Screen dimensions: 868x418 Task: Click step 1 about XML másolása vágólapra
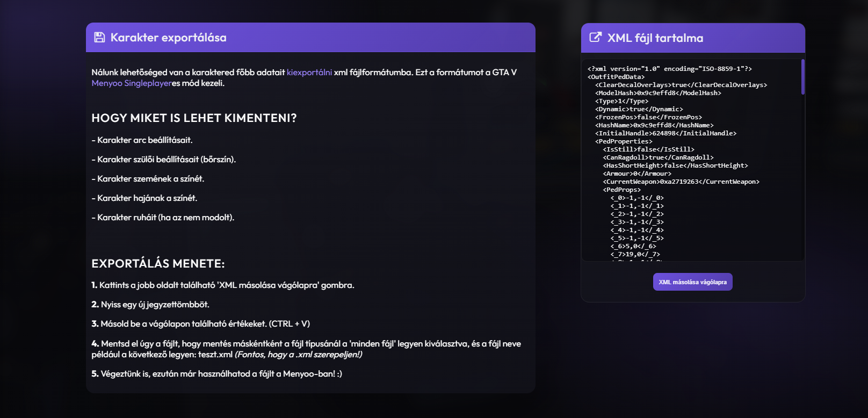[223, 285]
